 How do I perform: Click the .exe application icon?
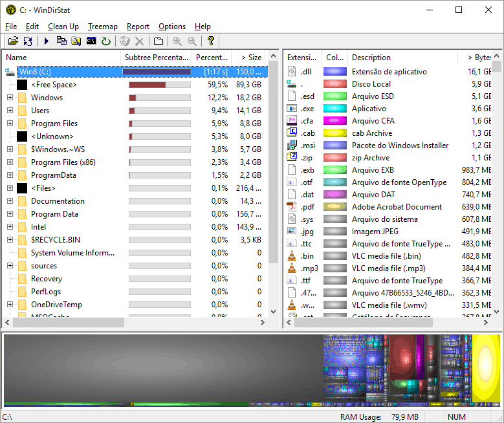click(292, 108)
